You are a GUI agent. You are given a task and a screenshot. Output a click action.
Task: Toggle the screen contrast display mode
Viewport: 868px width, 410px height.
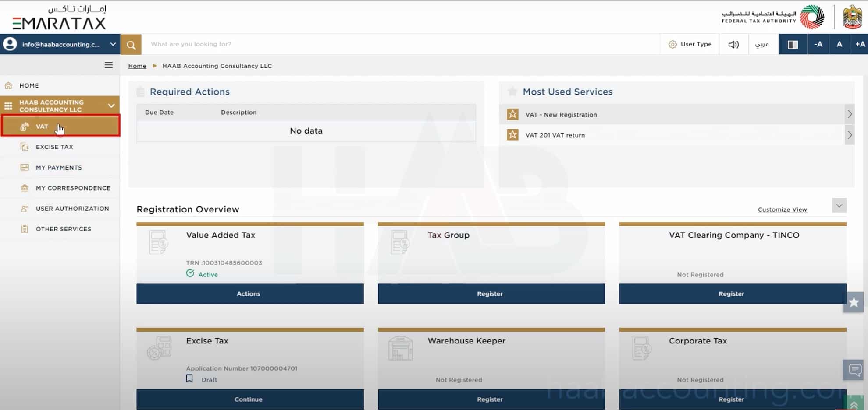click(793, 44)
